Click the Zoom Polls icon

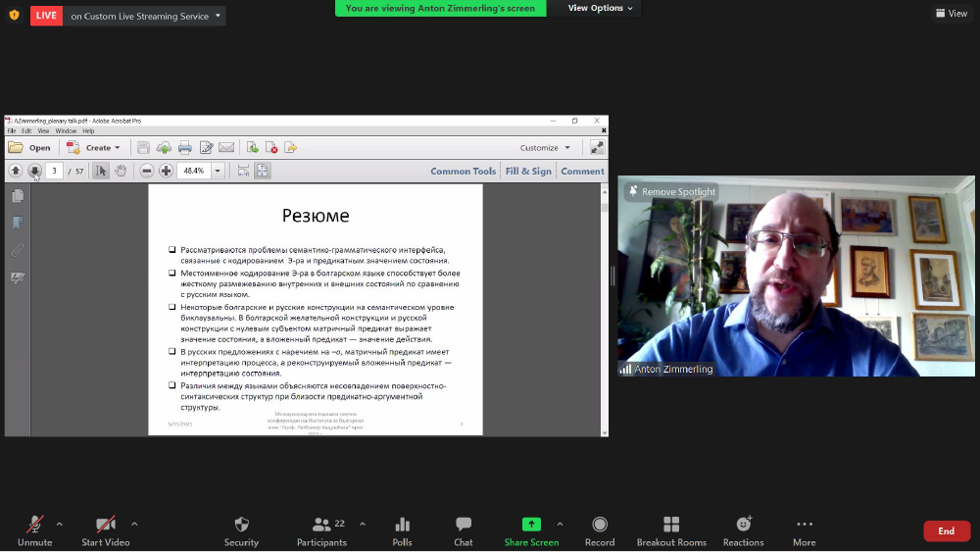[x=402, y=530]
